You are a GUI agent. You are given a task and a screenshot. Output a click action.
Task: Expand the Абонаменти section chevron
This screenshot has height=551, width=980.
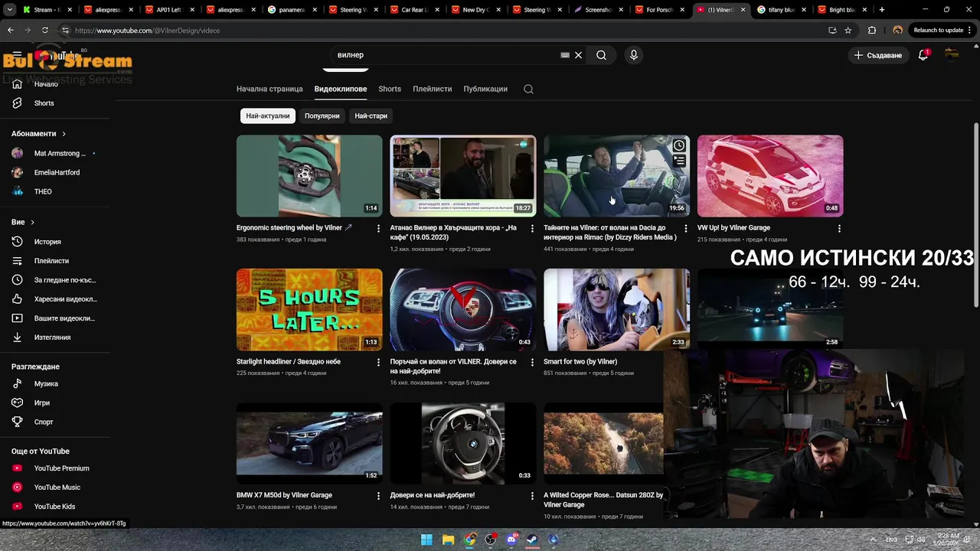(64, 134)
